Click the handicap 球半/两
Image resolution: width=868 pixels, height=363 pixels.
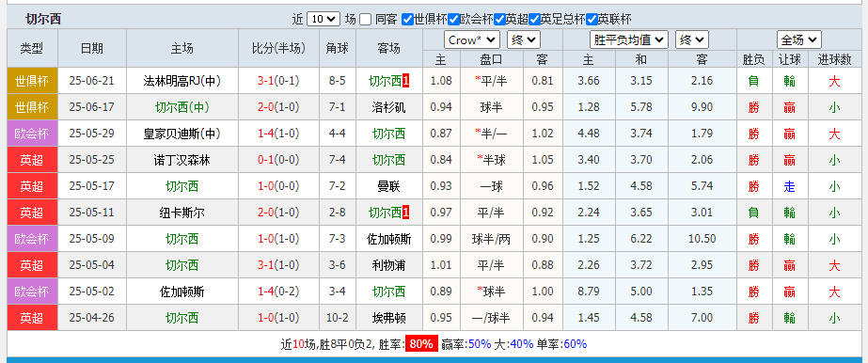(491, 239)
